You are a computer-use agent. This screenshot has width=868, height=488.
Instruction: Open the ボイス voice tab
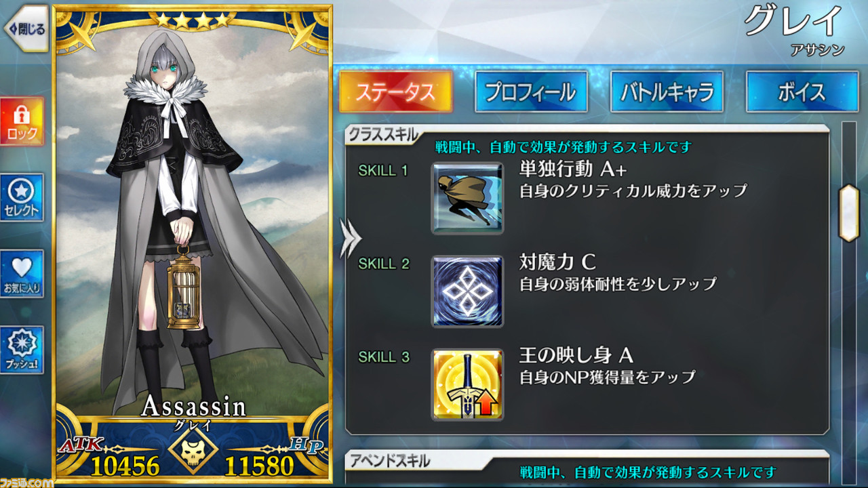tap(802, 91)
